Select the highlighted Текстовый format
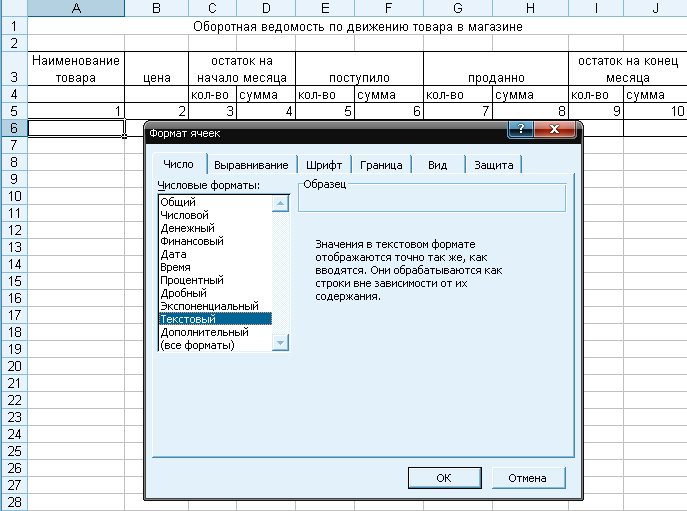687x511 pixels. click(x=215, y=319)
